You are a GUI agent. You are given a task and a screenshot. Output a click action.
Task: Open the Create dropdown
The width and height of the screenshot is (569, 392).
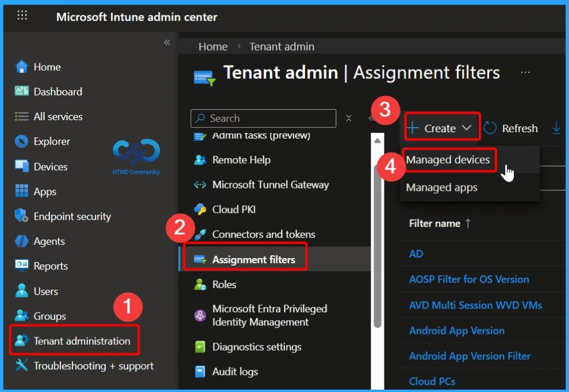tap(441, 128)
